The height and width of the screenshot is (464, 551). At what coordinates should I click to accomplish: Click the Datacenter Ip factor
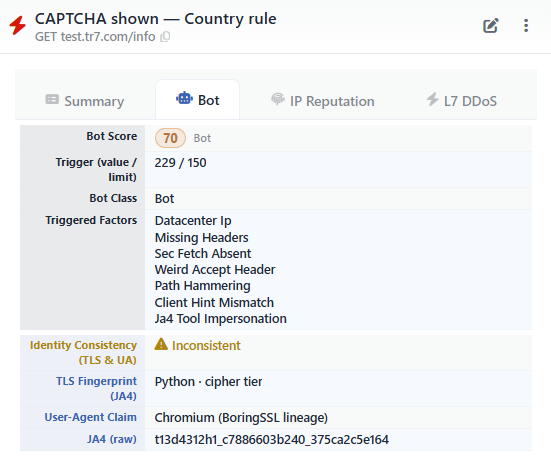pyautogui.click(x=193, y=221)
